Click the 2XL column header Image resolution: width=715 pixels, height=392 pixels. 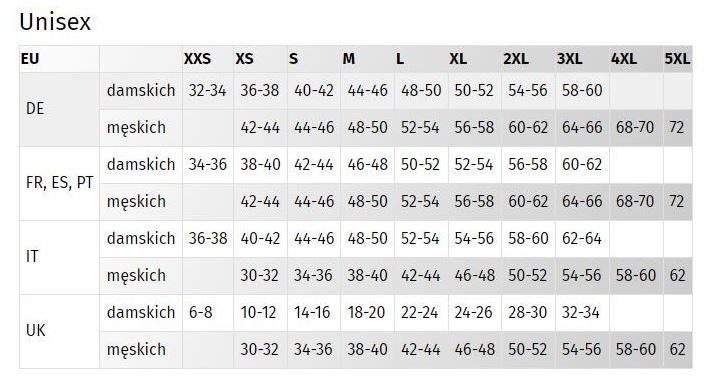[516, 59]
